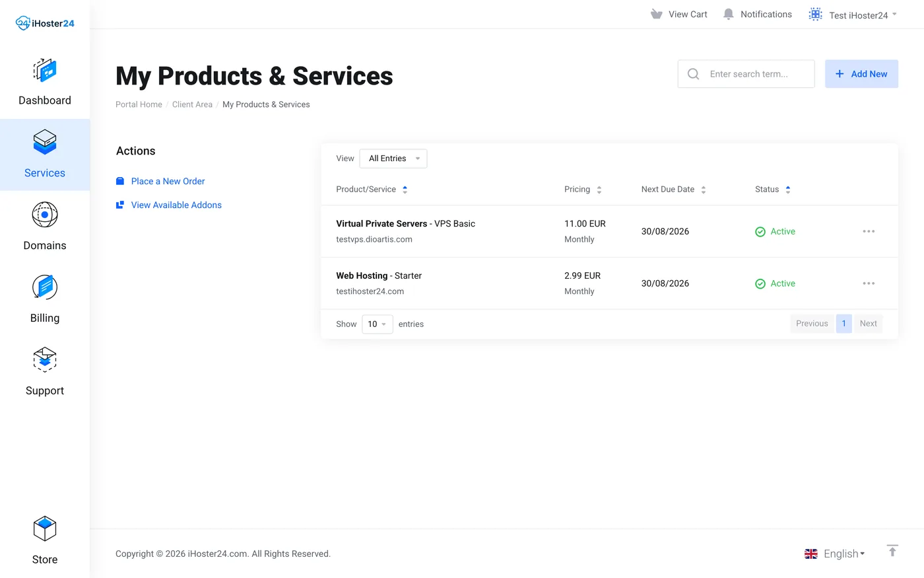Click the Add New button

861,74
